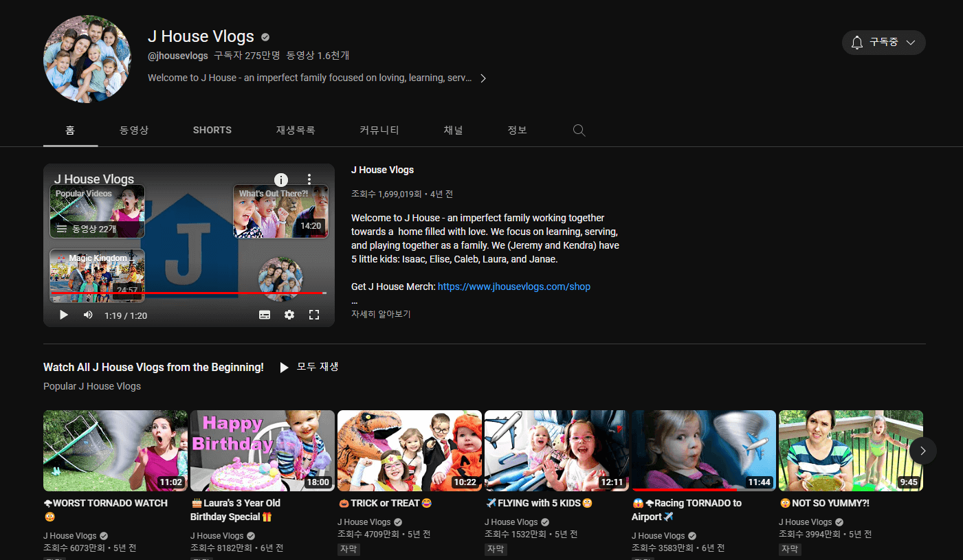963x560 pixels.
Task: Open the 커뮤니티 tab
Action: [379, 130]
